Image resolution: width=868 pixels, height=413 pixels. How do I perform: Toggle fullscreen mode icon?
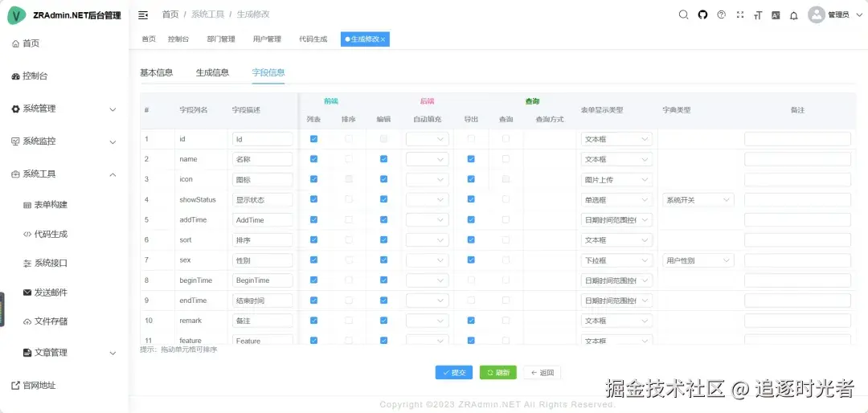740,15
